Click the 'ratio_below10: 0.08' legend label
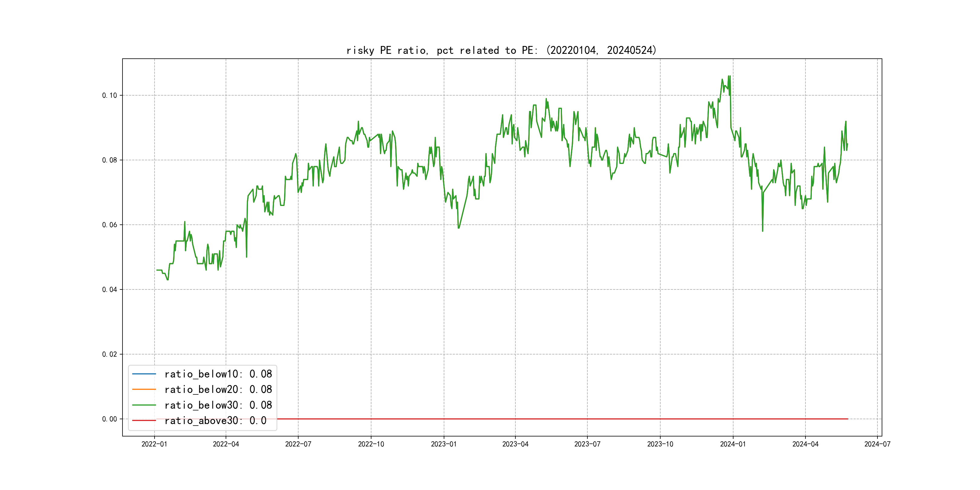Screen dimensions: 980x490 (218, 374)
